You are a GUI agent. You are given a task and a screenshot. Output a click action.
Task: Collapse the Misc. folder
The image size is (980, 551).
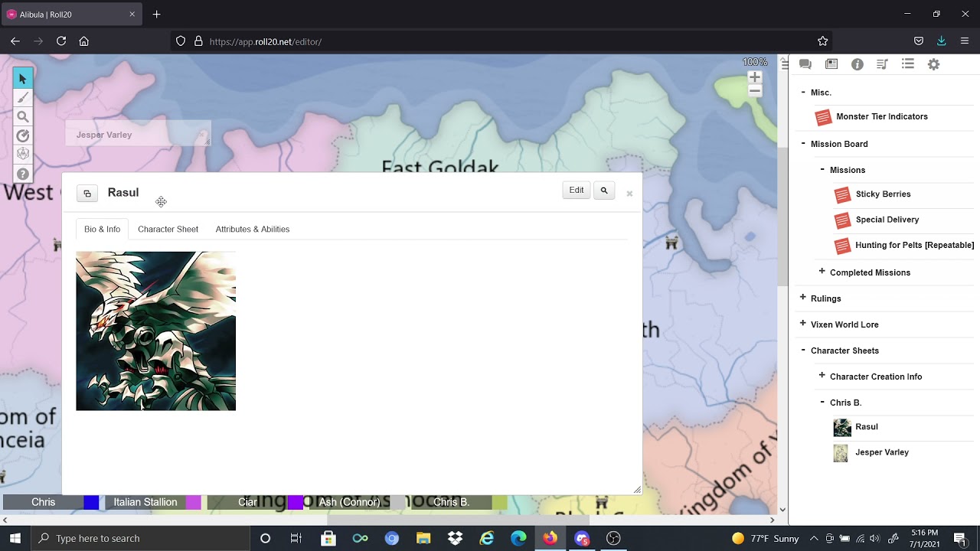point(803,92)
